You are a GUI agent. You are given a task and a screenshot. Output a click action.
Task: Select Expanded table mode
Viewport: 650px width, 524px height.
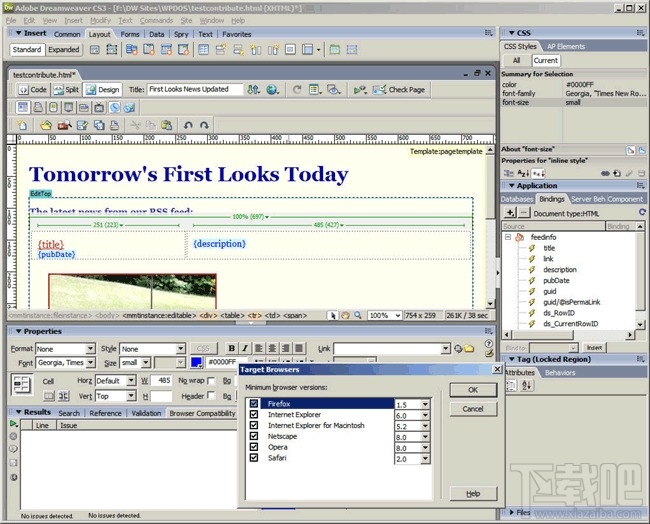pos(63,50)
